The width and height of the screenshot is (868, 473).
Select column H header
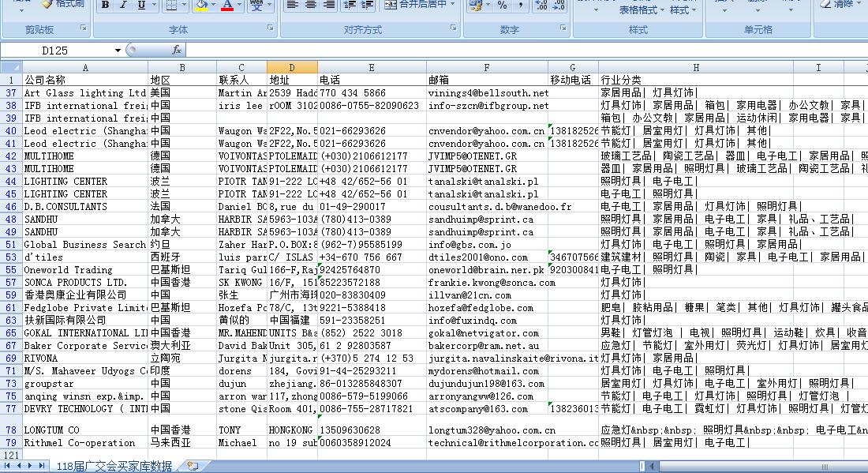(x=696, y=68)
